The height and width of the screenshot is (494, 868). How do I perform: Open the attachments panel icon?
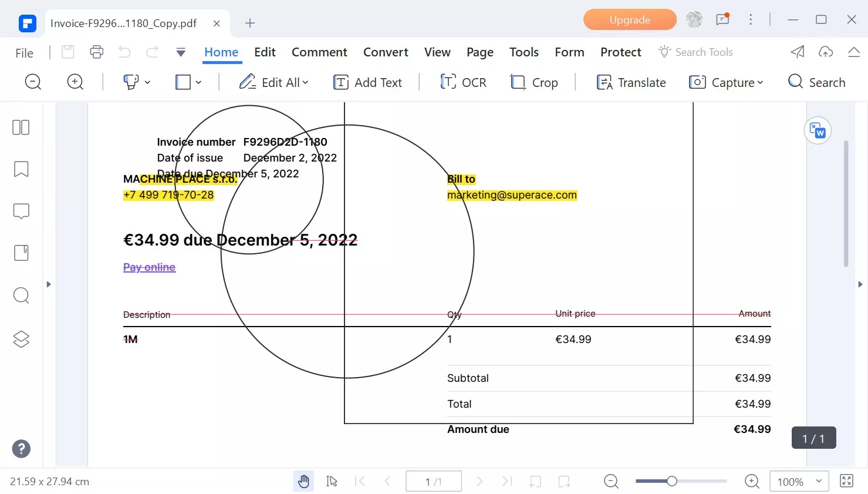(x=21, y=253)
